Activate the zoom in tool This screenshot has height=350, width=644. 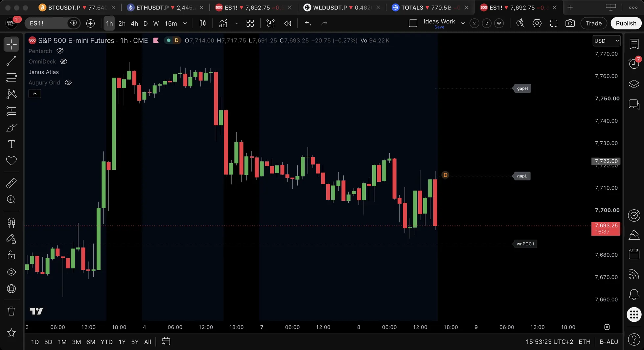pos(11,199)
